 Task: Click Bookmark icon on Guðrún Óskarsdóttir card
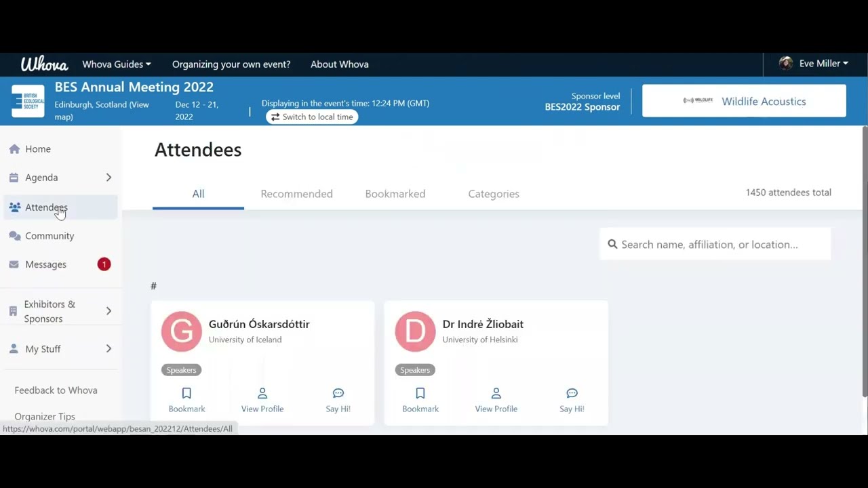coord(186,393)
